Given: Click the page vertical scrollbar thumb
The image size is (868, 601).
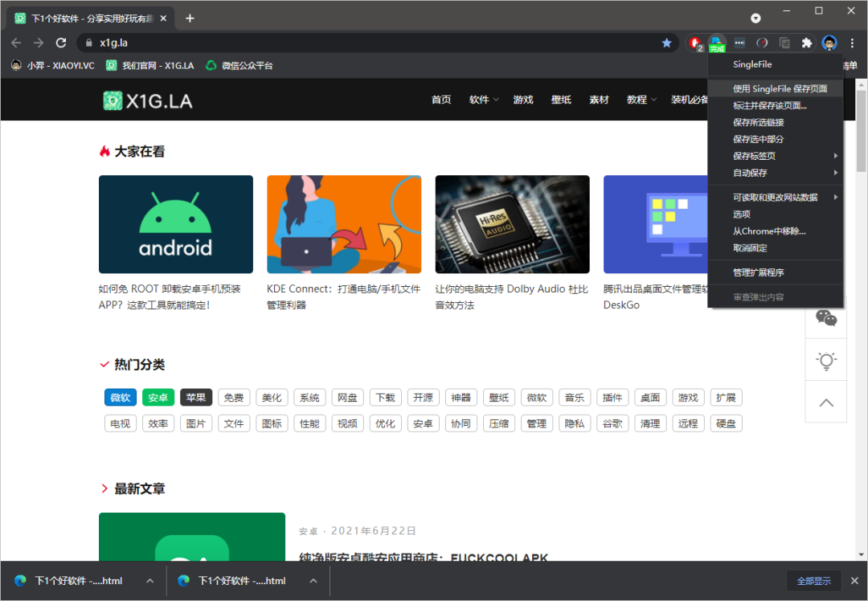Looking at the screenshot, I should tap(862, 131).
